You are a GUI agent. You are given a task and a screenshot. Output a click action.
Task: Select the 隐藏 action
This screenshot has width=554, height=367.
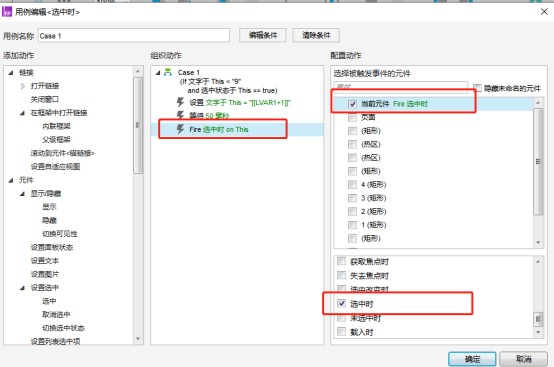[49, 220]
